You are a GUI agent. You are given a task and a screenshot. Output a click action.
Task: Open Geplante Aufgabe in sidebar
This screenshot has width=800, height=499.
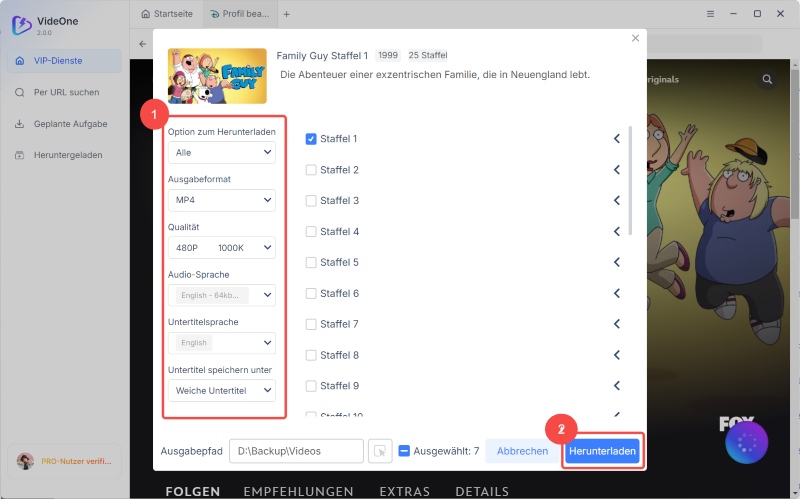coord(64,124)
